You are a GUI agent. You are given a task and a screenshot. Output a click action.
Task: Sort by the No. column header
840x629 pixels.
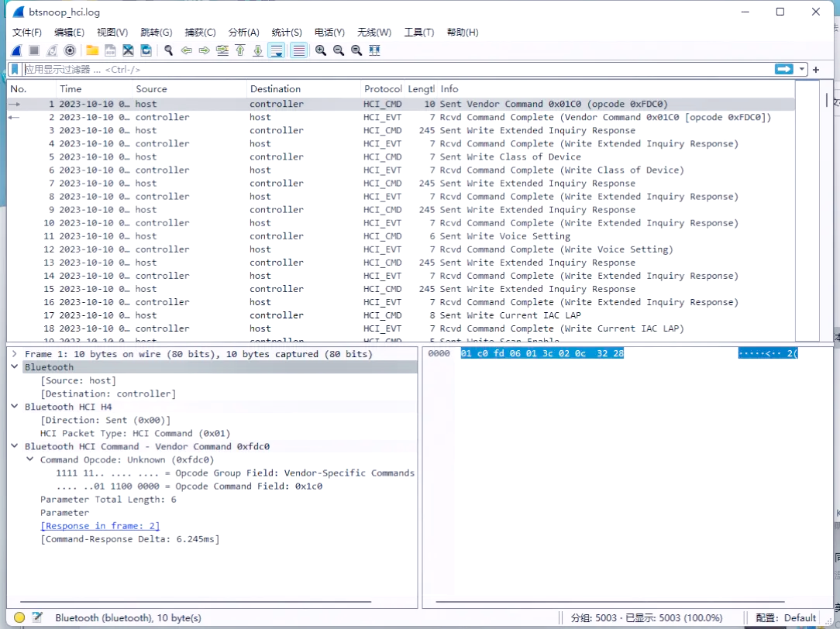tap(31, 89)
